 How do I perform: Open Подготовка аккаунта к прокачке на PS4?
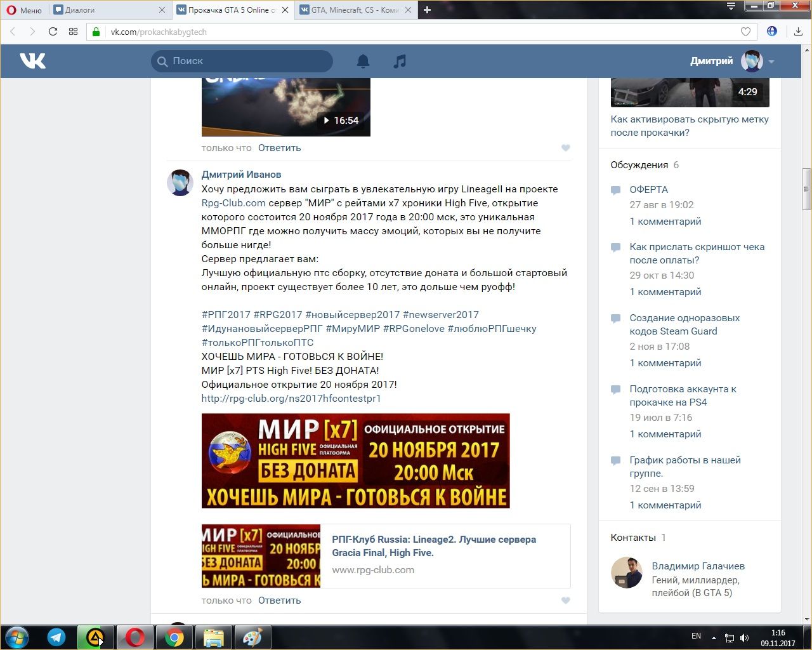(683, 395)
